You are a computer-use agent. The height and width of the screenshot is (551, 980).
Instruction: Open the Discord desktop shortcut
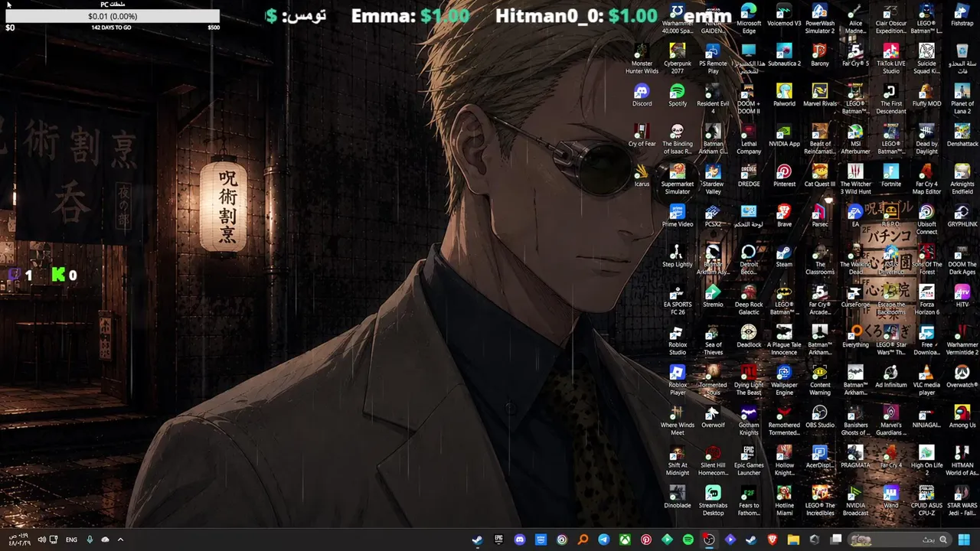tap(642, 95)
